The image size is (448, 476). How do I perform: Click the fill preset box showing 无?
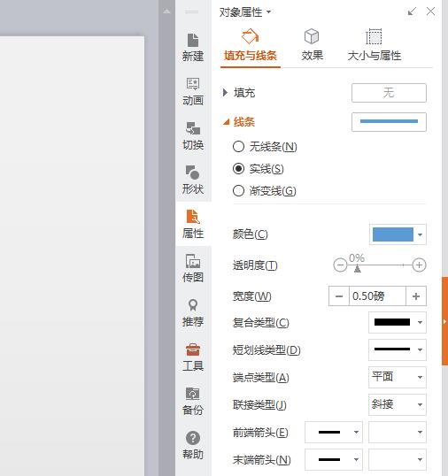389,93
